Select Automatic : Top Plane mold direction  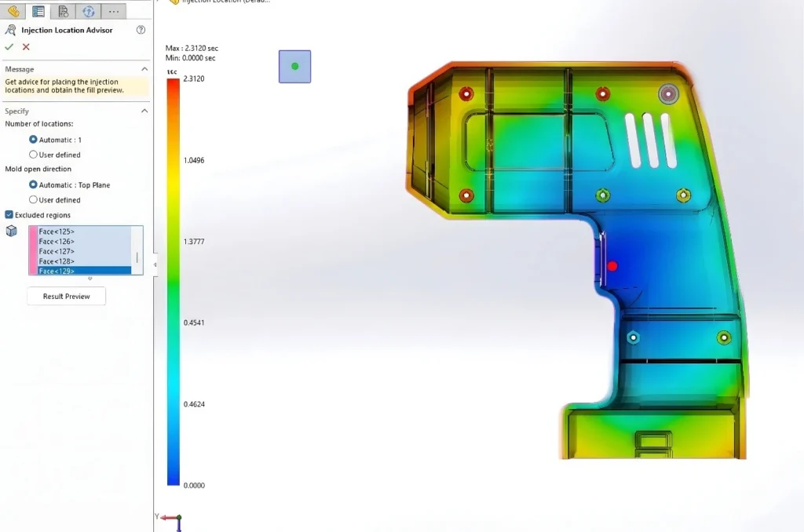pyautogui.click(x=33, y=184)
